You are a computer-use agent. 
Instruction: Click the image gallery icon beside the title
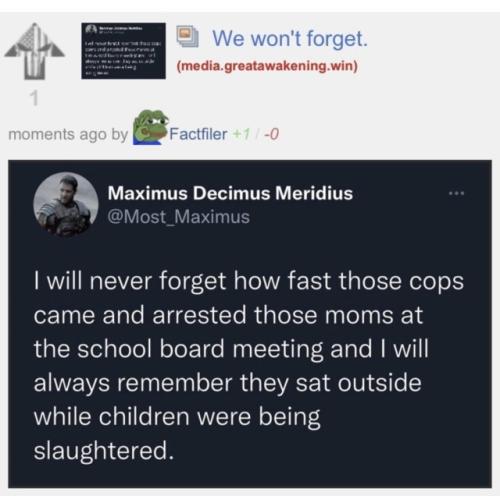(x=187, y=36)
